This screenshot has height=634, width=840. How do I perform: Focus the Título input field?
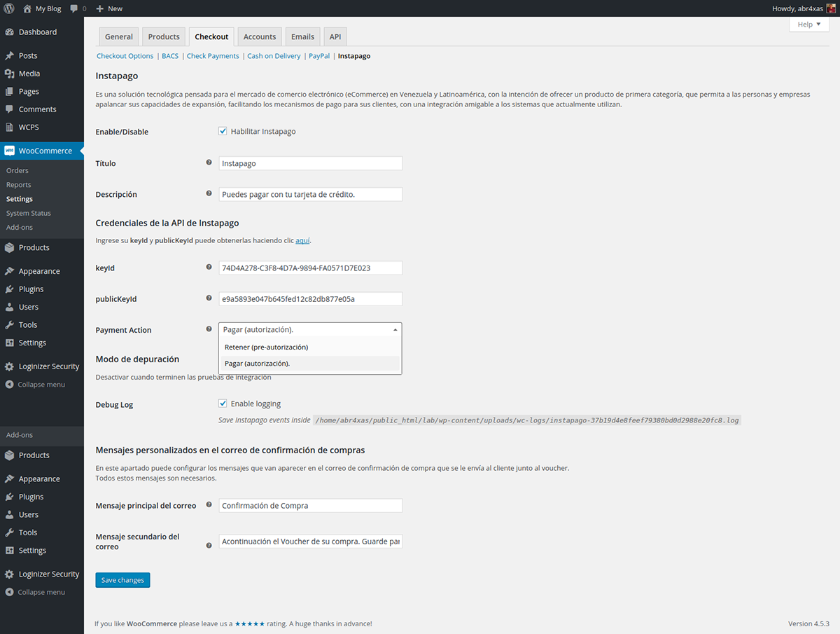pyautogui.click(x=311, y=163)
